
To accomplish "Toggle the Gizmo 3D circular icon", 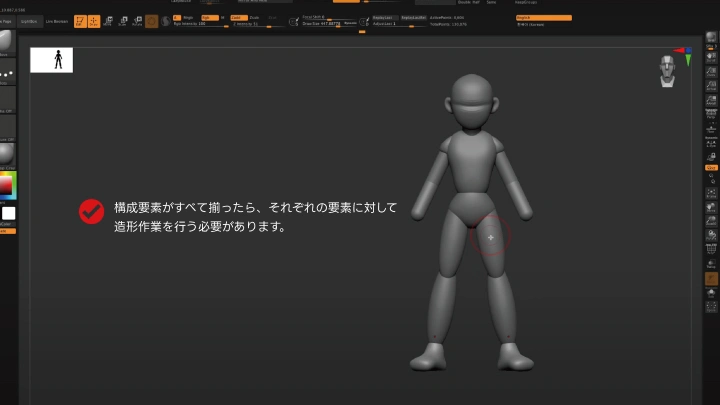I will point(151,21).
